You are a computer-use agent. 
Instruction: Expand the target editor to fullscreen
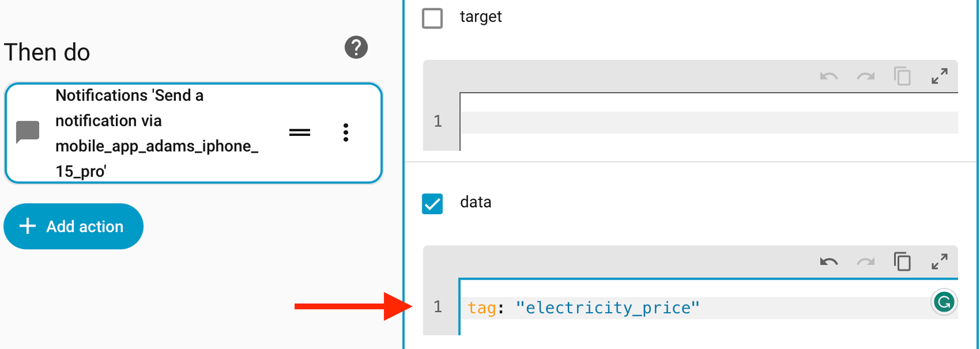939,76
